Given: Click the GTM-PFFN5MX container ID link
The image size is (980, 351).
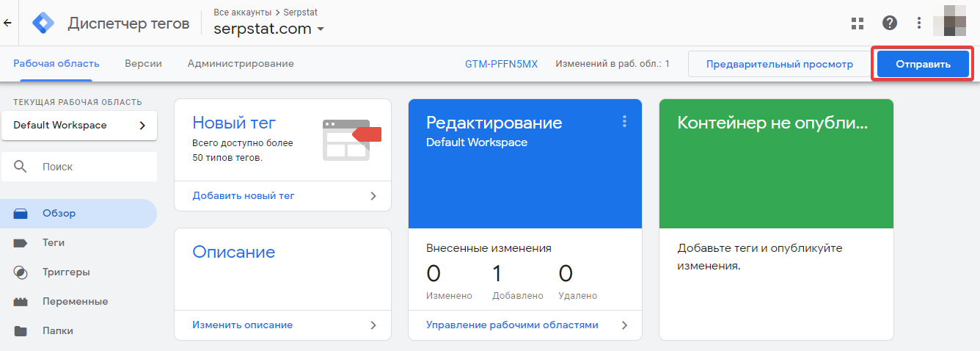Looking at the screenshot, I should 501,64.
